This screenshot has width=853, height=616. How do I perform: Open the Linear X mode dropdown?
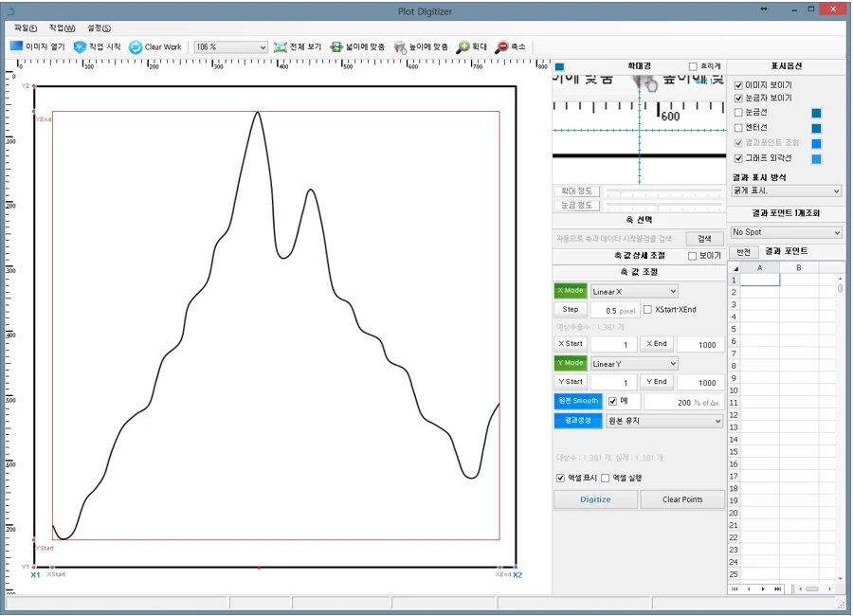(x=634, y=292)
